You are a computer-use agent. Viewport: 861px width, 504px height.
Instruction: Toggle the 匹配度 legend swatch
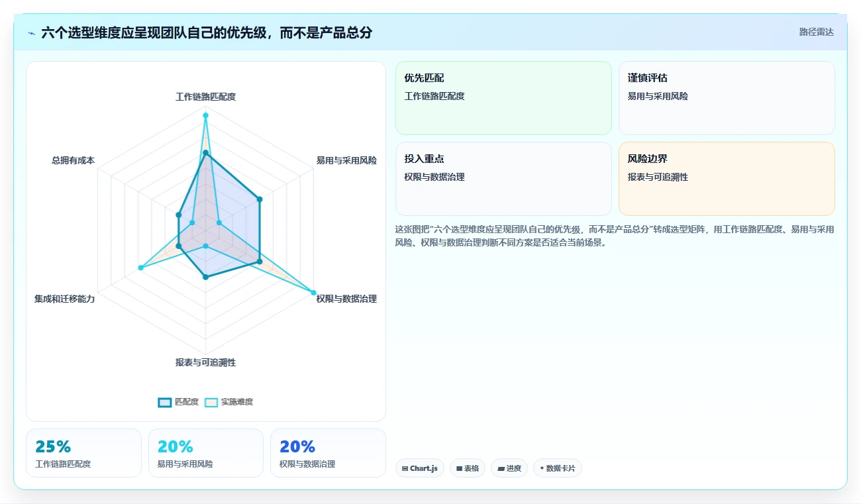(165, 402)
